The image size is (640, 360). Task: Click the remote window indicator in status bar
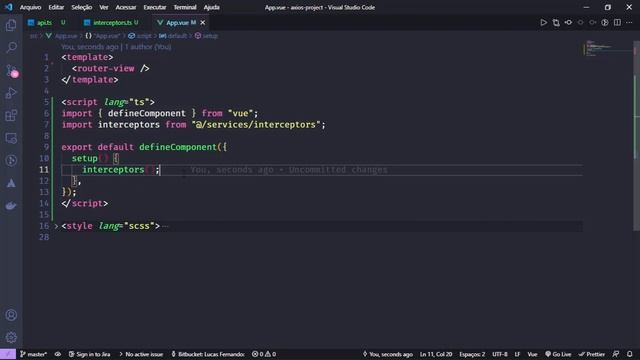click(8, 354)
